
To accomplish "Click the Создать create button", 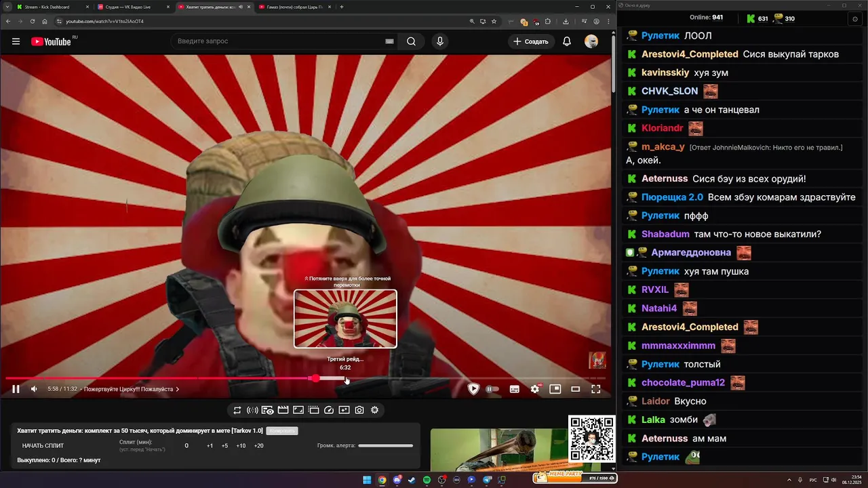I will coord(531,41).
